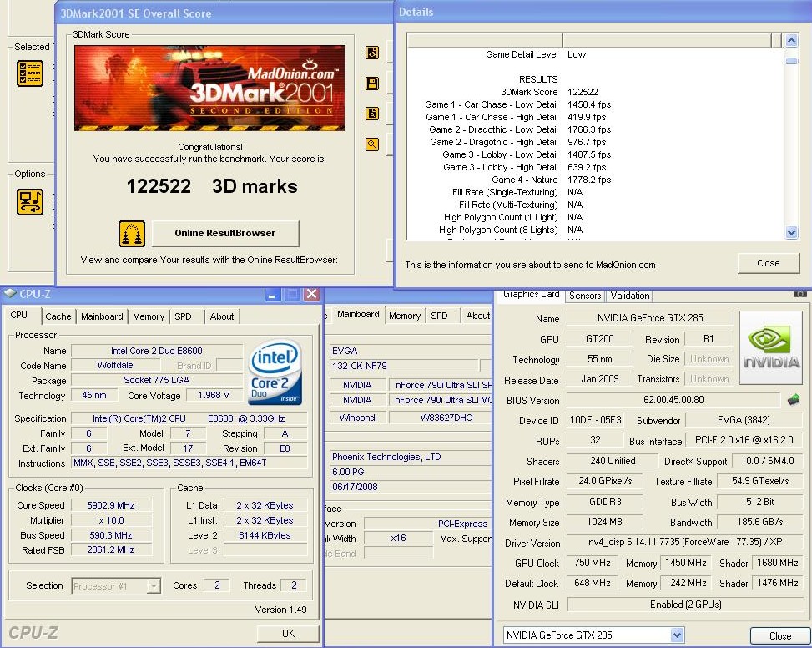812x648 pixels.
Task: Click the NVIDIA logo in GPU-Z
Action: pos(770,347)
